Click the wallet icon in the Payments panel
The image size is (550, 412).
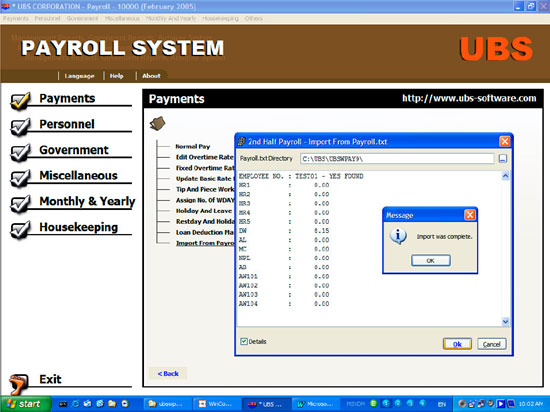[x=157, y=123]
